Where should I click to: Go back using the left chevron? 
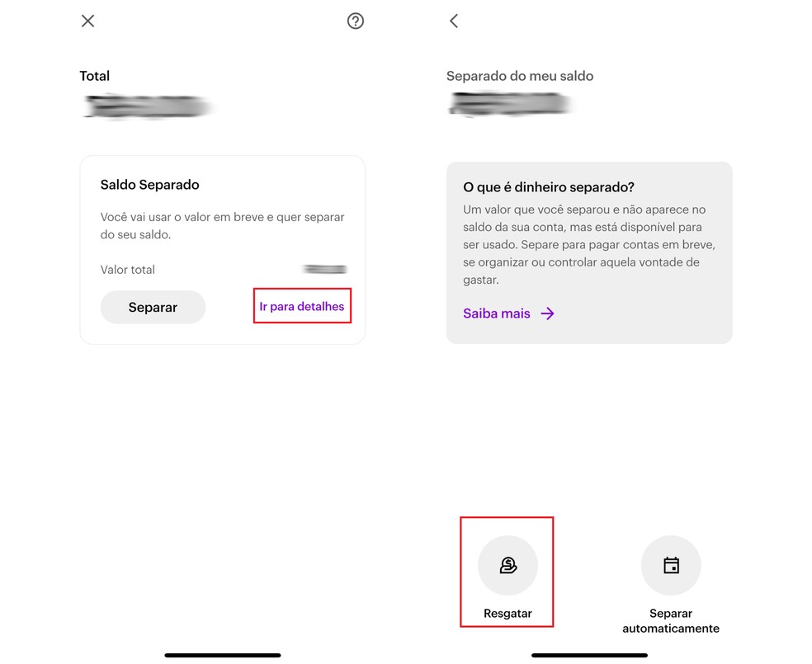click(x=454, y=21)
